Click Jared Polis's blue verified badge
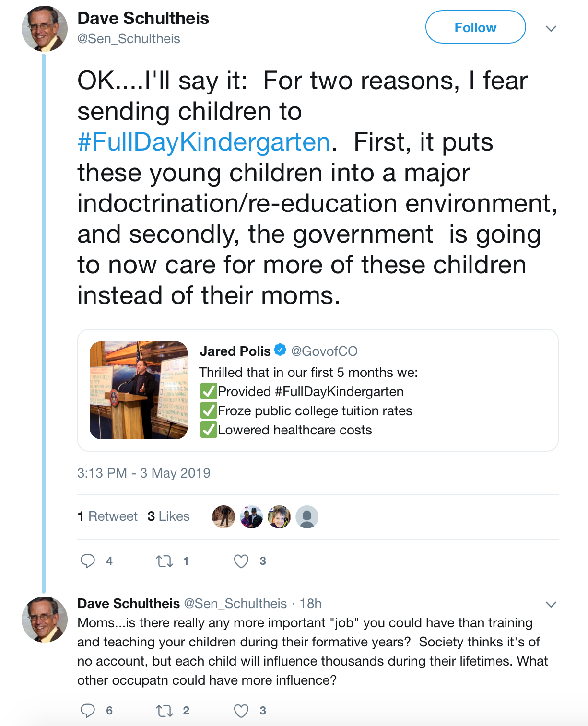 280,350
